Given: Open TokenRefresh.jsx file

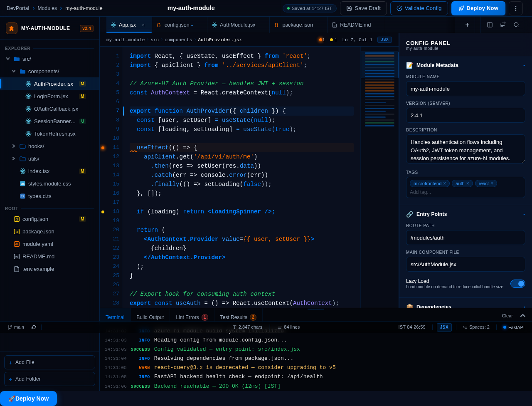Looking at the screenshot, I should [x=50, y=134].
